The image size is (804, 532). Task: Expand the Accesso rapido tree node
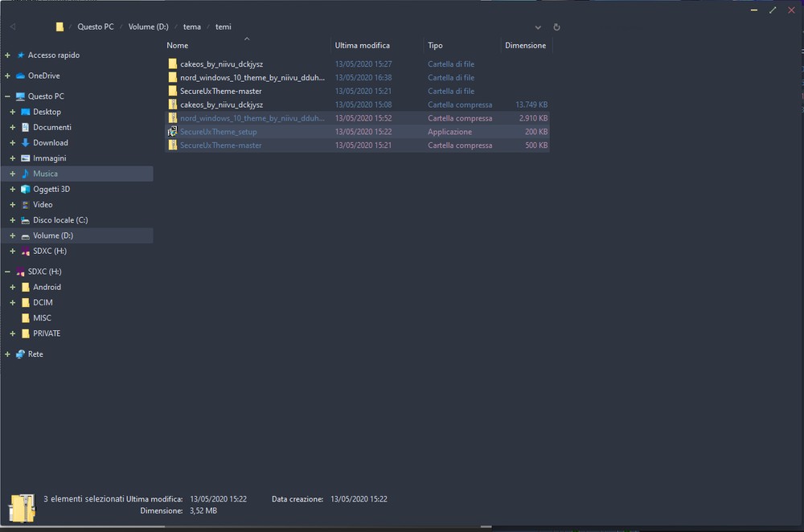click(x=7, y=55)
